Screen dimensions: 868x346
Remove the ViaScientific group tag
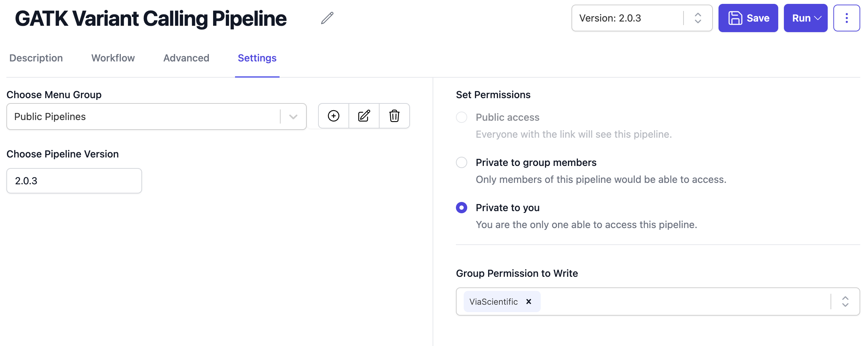(x=529, y=302)
